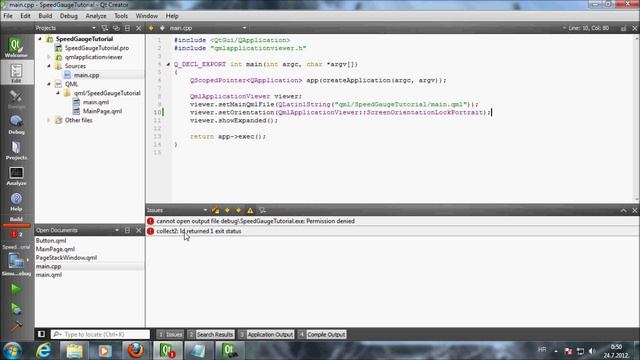Open the Build menu
Viewport: 640px width, 360px height.
coord(45,16)
